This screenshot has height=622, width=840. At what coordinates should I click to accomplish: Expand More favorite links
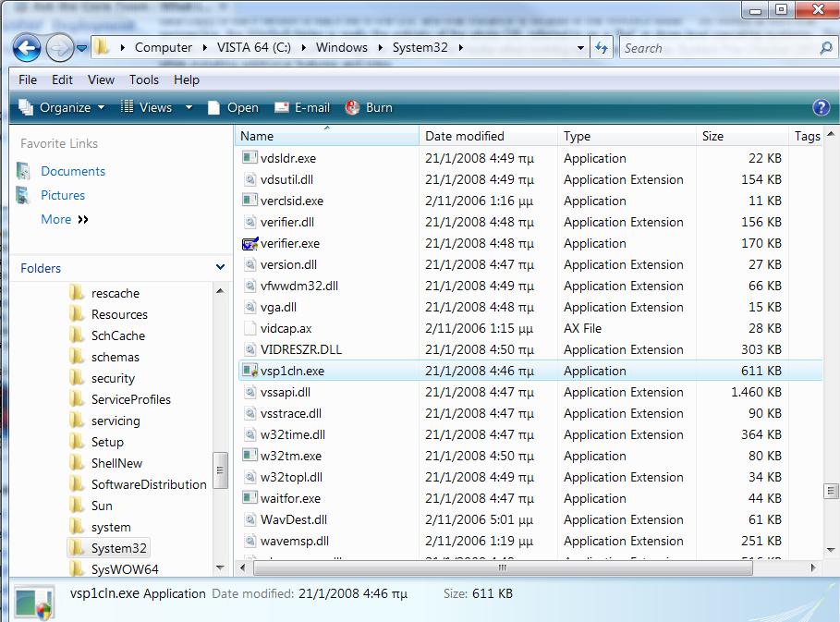point(65,220)
